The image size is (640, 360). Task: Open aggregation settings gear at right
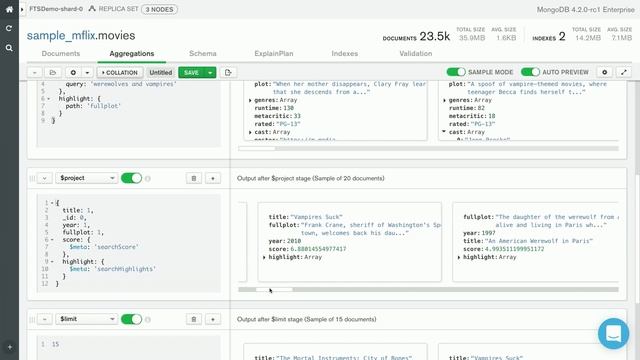pos(604,72)
